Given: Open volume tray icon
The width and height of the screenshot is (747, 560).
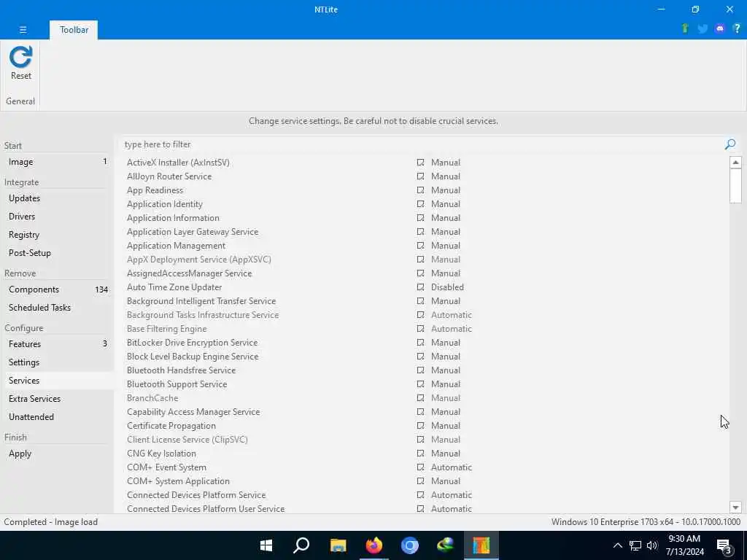Looking at the screenshot, I should [652, 545].
